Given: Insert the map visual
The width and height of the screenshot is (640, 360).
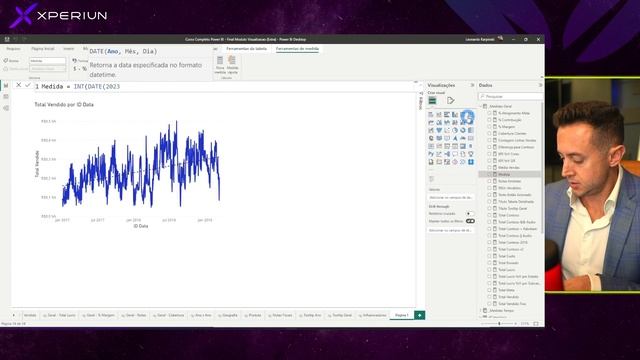Looking at the screenshot, I should [431, 138].
